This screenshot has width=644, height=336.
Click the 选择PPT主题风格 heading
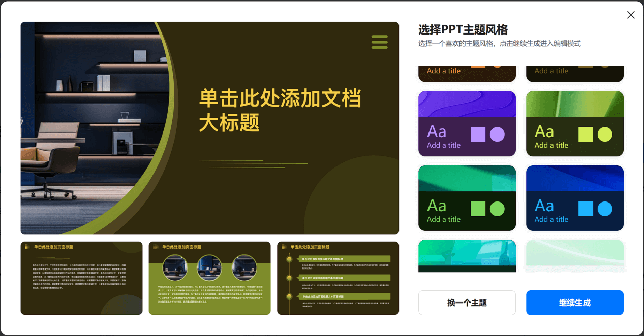pyautogui.click(x=463, y=29)
